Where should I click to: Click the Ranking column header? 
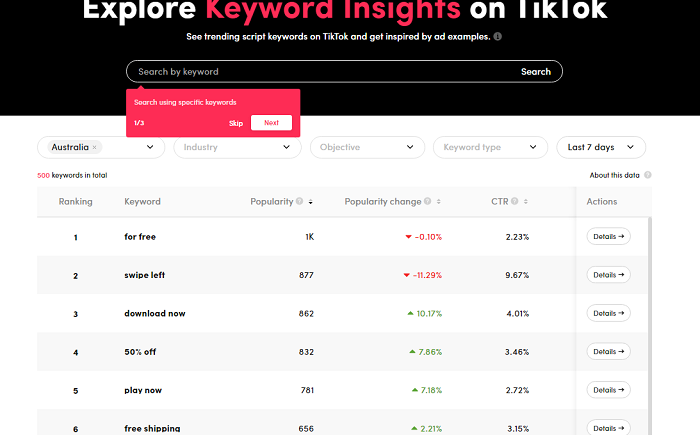tap(75, 201)
